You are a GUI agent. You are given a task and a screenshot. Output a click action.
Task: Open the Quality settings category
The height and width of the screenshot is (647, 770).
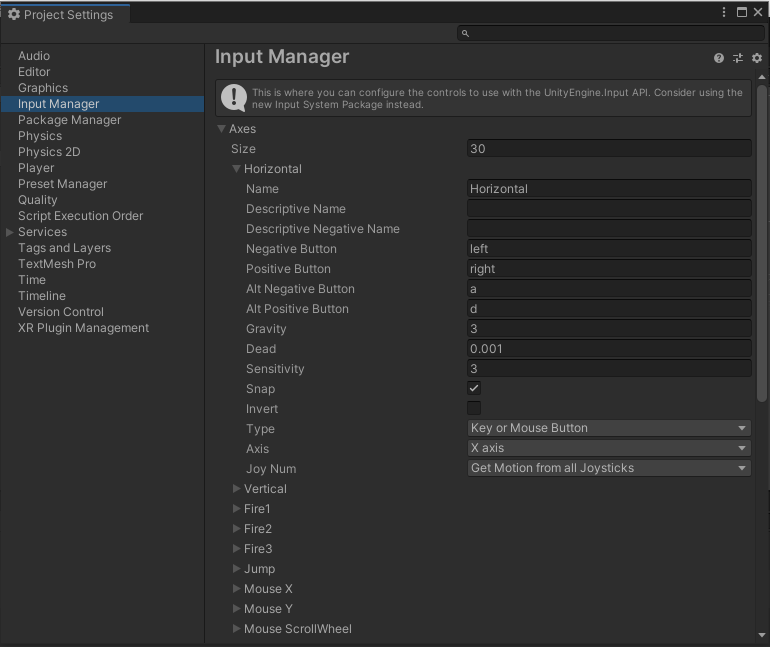pyautogui.click(x=38, y=200)
